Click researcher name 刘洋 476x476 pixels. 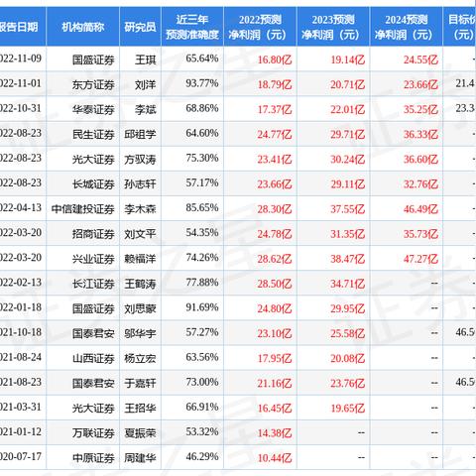click(145, 85)
